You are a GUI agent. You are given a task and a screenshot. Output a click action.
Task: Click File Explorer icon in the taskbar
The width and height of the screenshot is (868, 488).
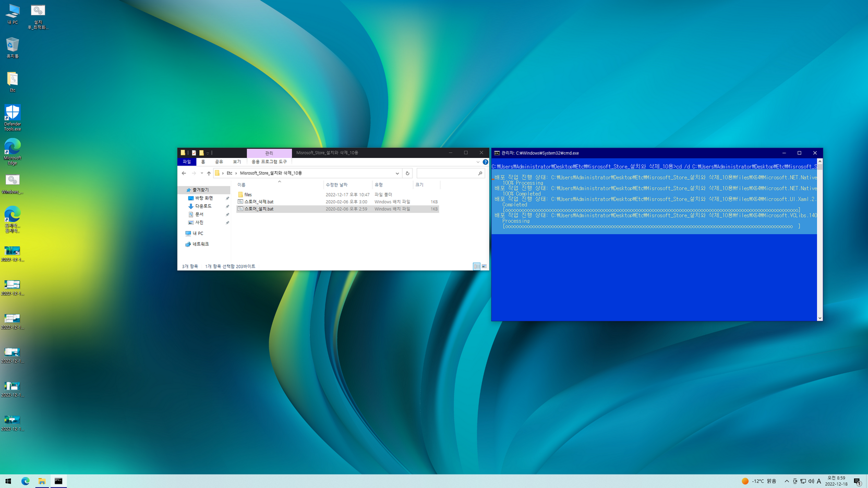coord(42,481)
